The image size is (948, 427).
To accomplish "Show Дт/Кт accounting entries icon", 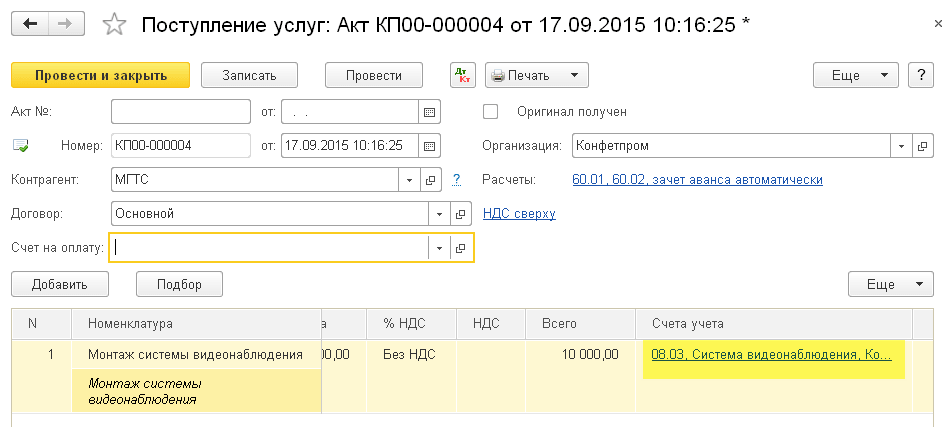I will [463, 75].
